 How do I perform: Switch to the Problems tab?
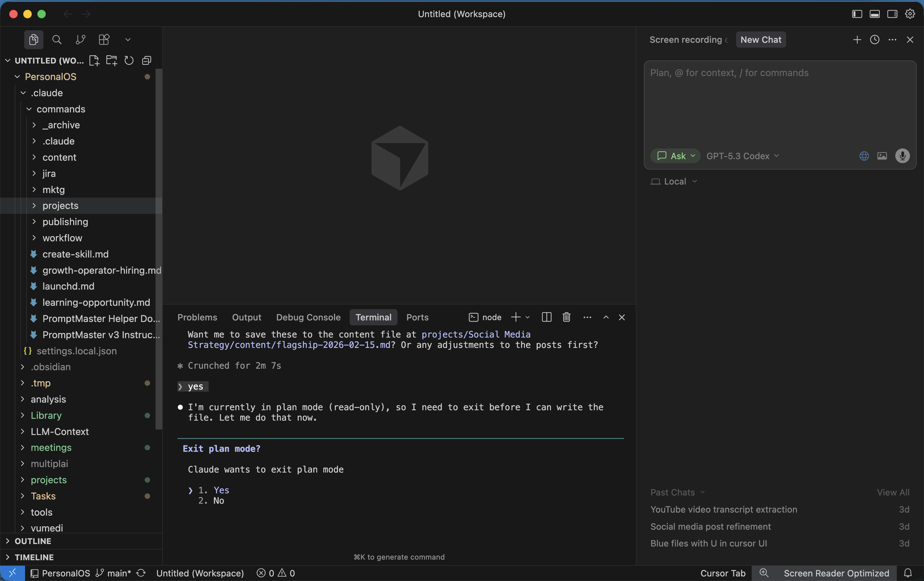click(197, 317)
